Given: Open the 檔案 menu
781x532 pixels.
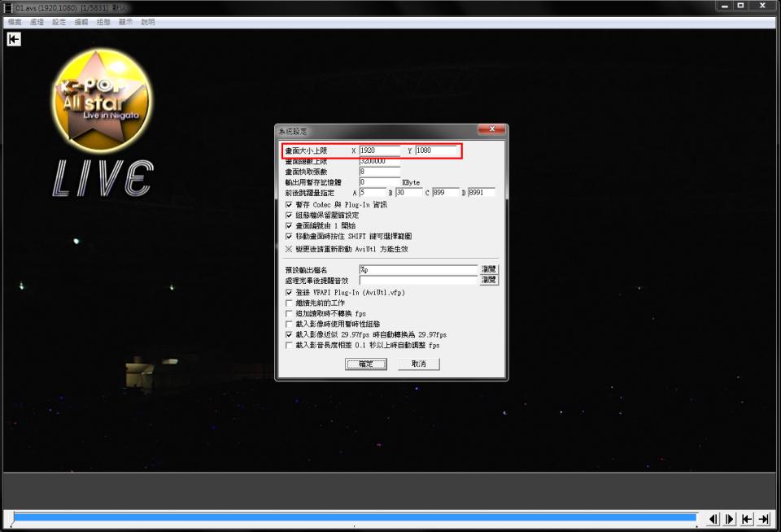Looking at the screenshot, I should pyautogui.click(x=15, y=22).
